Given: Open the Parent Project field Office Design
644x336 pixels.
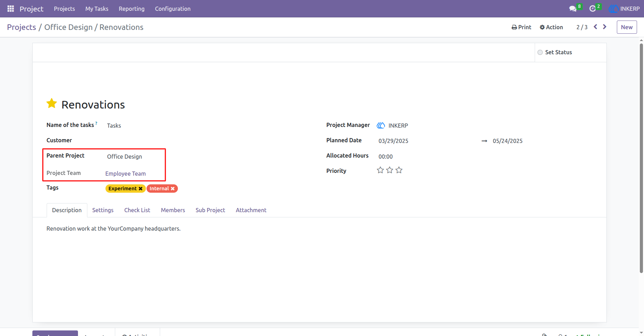Looking at the screenshot, I should pyautogui.click(x=125, y=157).
